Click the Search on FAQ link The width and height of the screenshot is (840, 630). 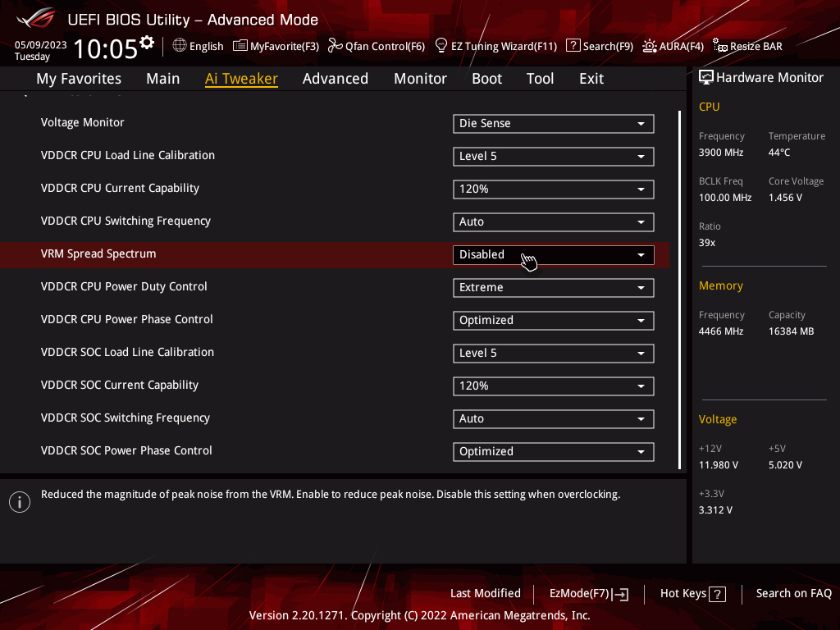793,594
